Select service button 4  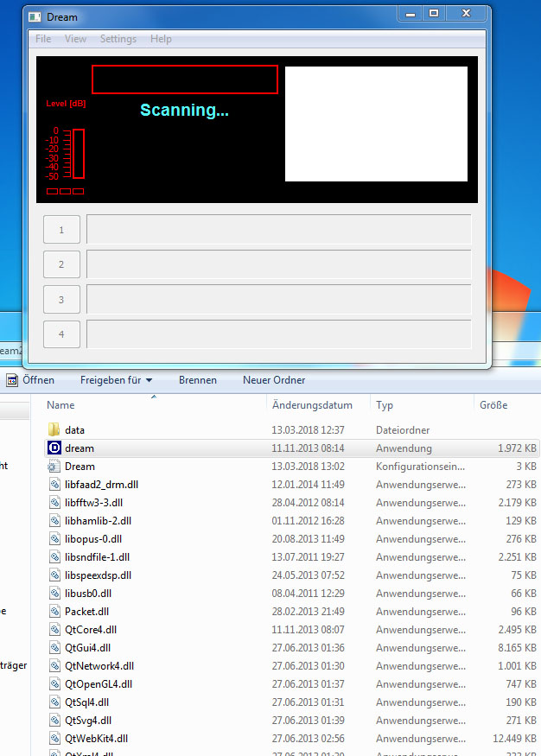tap(61, 334)
